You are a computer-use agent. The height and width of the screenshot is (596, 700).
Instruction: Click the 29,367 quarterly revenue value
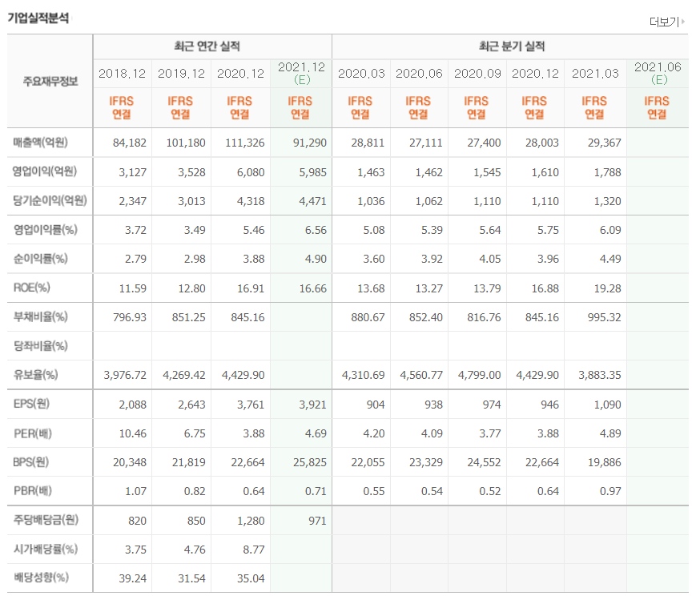click(x=604, y=143)
